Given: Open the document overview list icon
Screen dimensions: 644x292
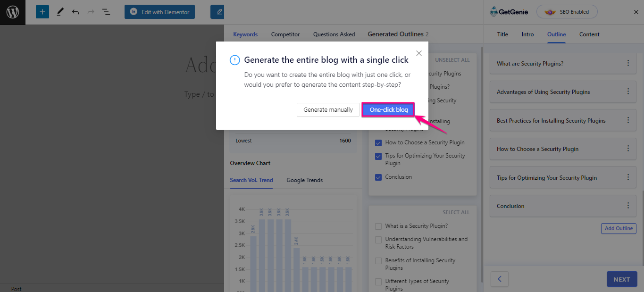Looking at the screenshot, I should [106, 12].
